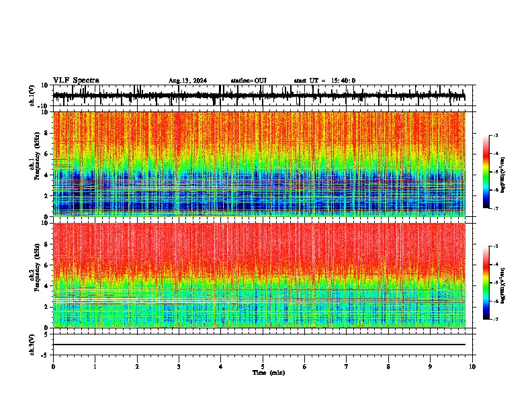The width and height of the screenshot is (532, 411).
Task: Click time axis tick label "6"
Action: pyautogui.click(x=304, y=367)
